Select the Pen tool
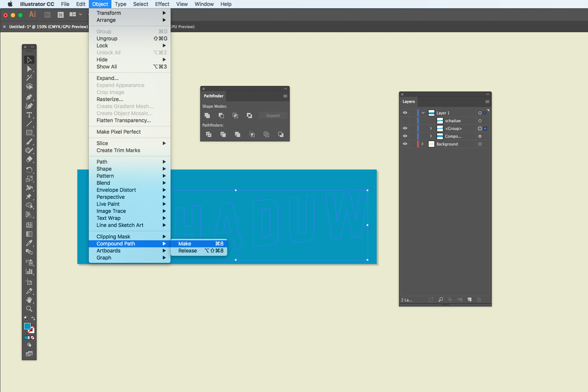The height and width of the screenshot is (392, 588). tap(29, 97)
